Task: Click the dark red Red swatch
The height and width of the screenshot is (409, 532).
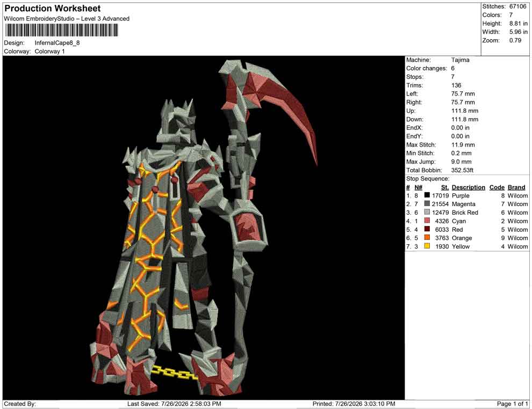Action: [x=427, y=229]
